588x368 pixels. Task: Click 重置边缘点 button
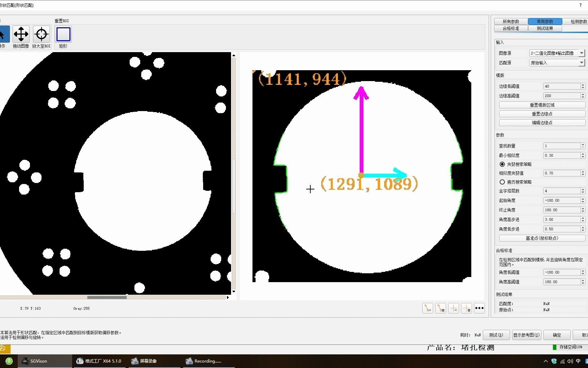[x=542, y=114]
